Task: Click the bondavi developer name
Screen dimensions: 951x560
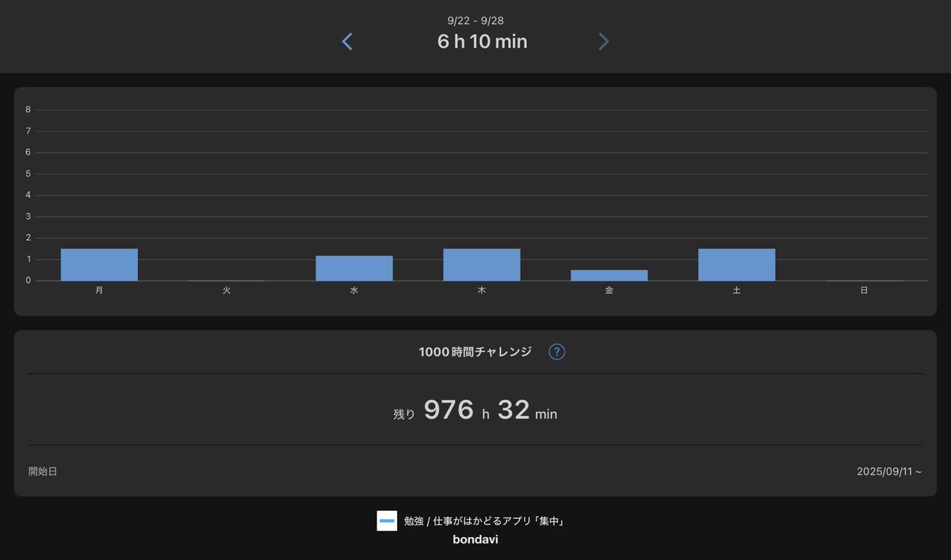Action: [x=475, y=539]
